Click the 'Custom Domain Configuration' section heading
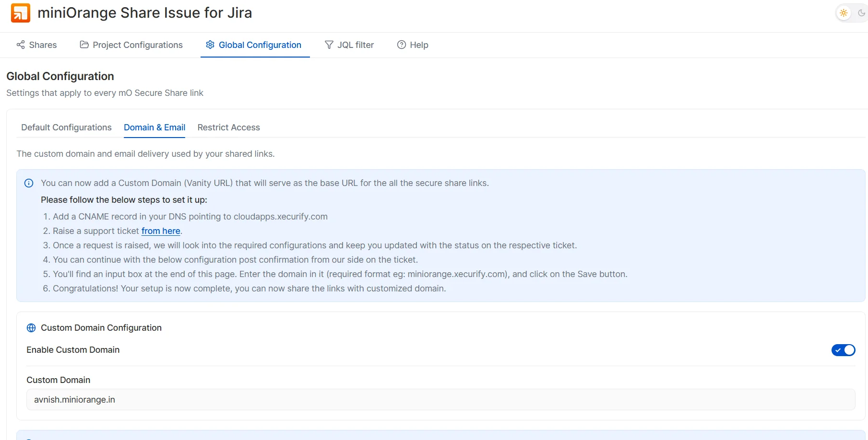Image resolution: width=868 pixels, height=440 pixels. (x=101, y=328)
